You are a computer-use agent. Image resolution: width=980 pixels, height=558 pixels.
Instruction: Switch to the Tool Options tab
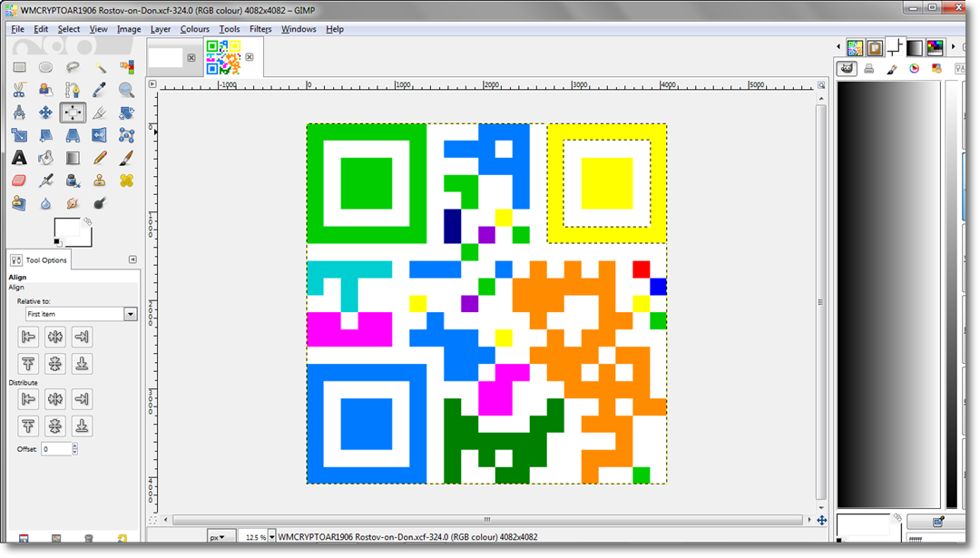[39, 259]
